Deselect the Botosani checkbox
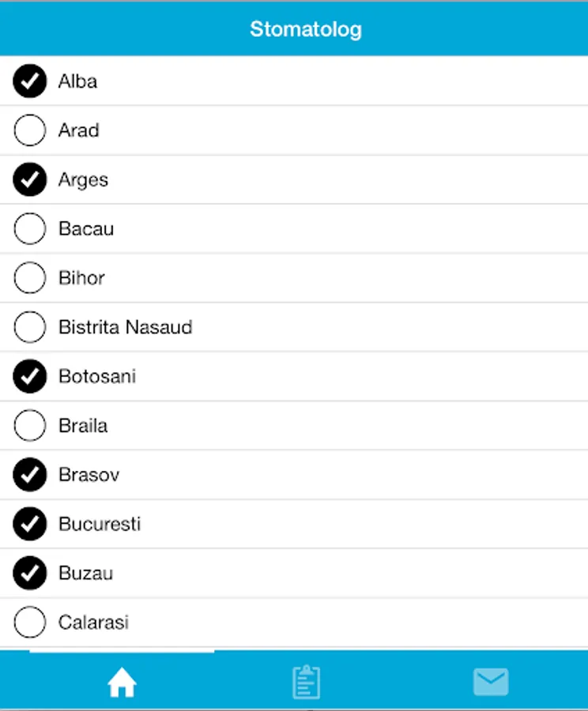 click(30, 377)
